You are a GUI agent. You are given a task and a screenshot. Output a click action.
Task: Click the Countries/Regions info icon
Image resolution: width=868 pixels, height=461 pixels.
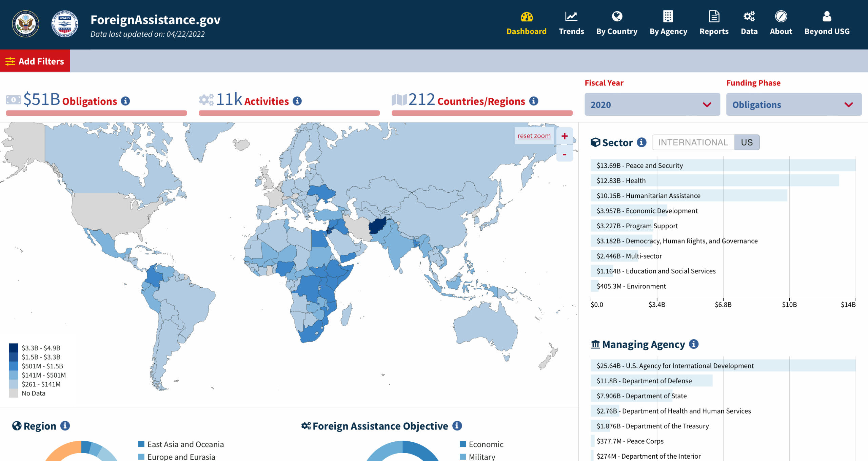click(x=534, y=101)
